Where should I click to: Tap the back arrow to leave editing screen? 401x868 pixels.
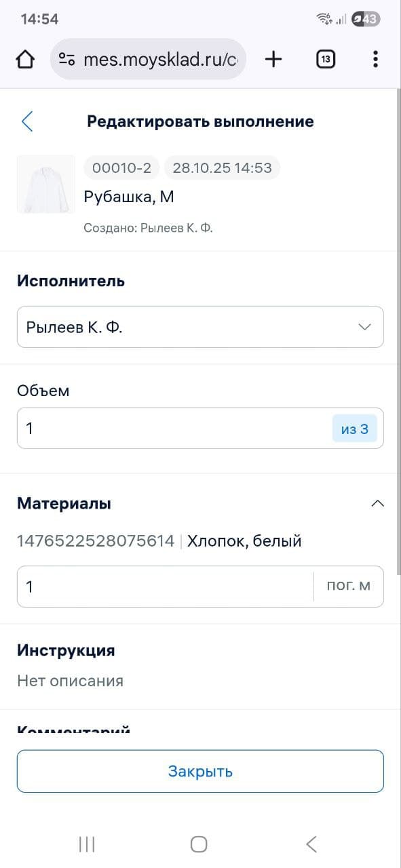(x=26, y=121)
